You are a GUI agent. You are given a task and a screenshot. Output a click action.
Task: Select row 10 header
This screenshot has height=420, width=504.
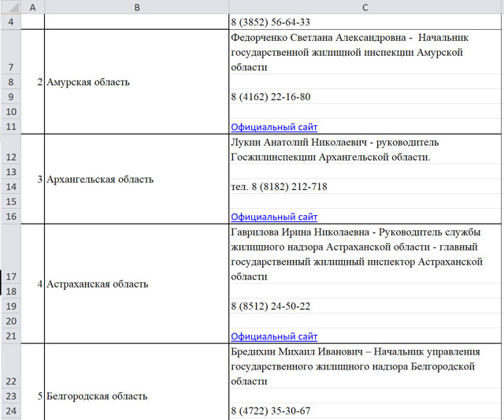[11, 111]
